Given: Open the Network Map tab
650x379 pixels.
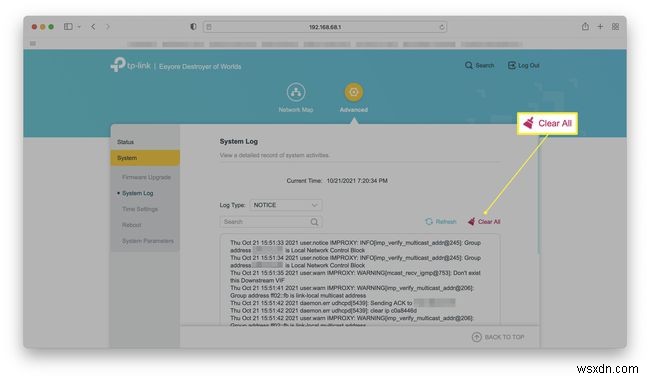Looking at the screenshot, I should pyautogui.click(x=296, y=98).
